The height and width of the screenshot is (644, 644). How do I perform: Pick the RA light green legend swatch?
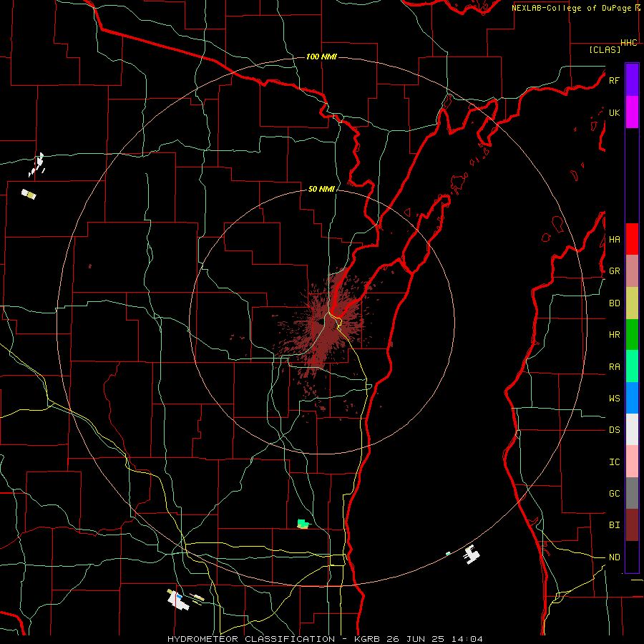[x=632, y=366]
